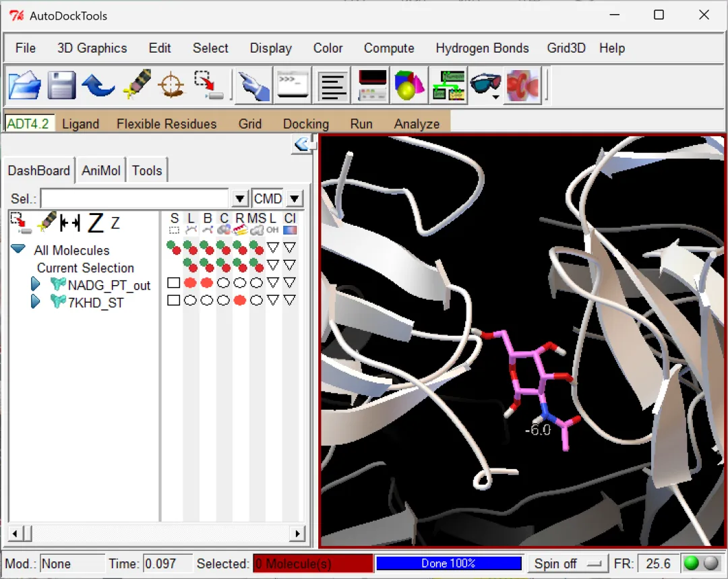The height and width of the screenshot is (579, 728).
Task: Toggle ball-and-stick display for NADG_PT_out
Action: point(207,283)
